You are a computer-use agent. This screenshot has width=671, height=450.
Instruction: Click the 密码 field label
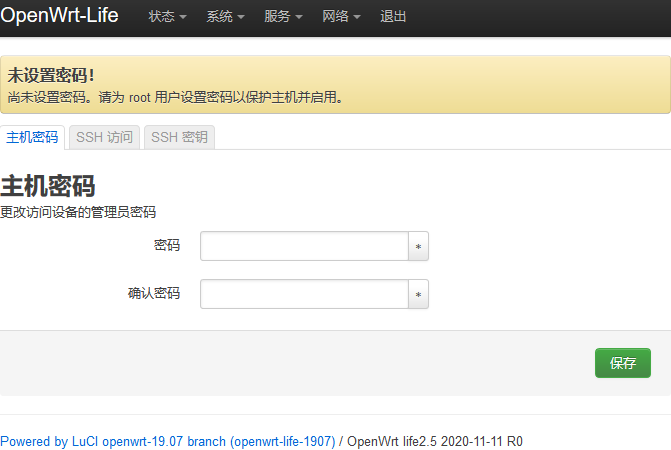[x=167, y=245]
